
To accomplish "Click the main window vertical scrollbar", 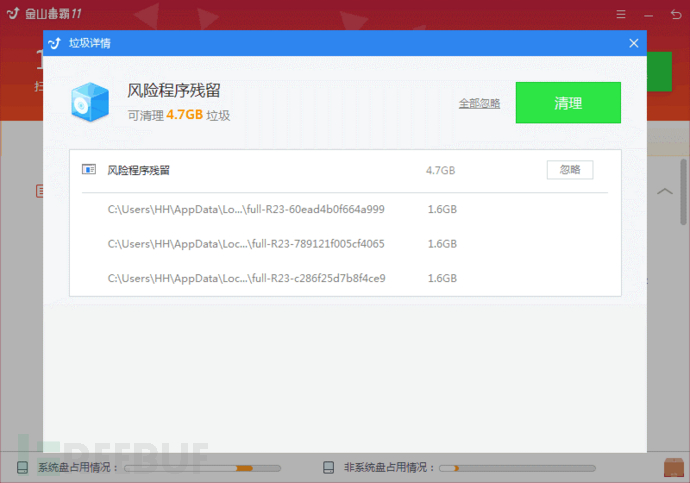I will (x=683, y=192).
